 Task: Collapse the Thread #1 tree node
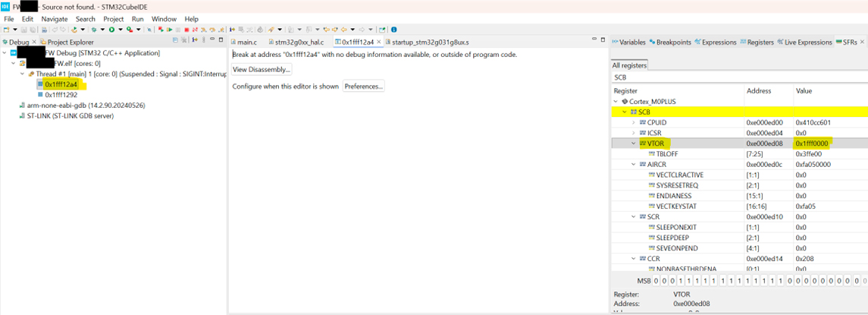23,74
